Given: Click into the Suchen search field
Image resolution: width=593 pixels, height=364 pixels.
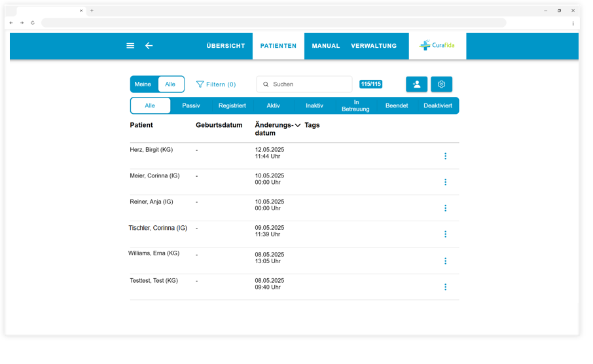Looking at the screenshot, I should tap(304, 84).
